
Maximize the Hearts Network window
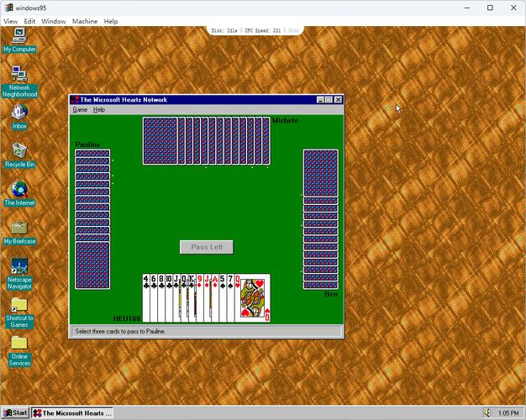(329, 100)
